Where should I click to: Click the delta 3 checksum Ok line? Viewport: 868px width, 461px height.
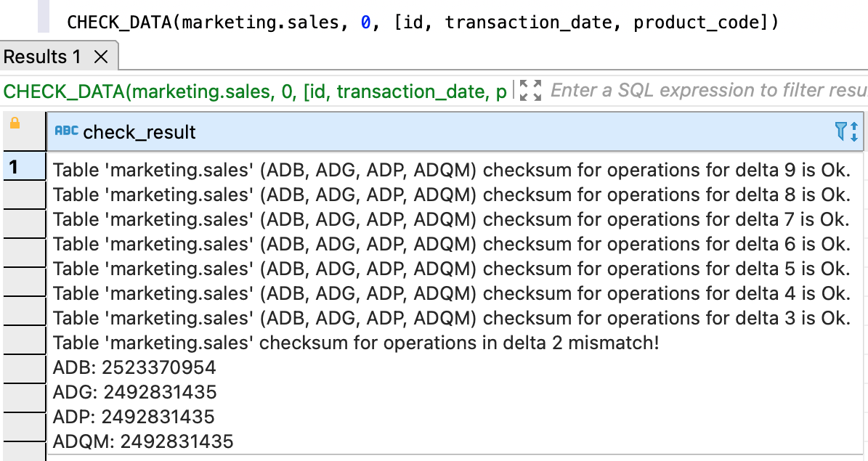pyautogui.click(x=451, y=318)
